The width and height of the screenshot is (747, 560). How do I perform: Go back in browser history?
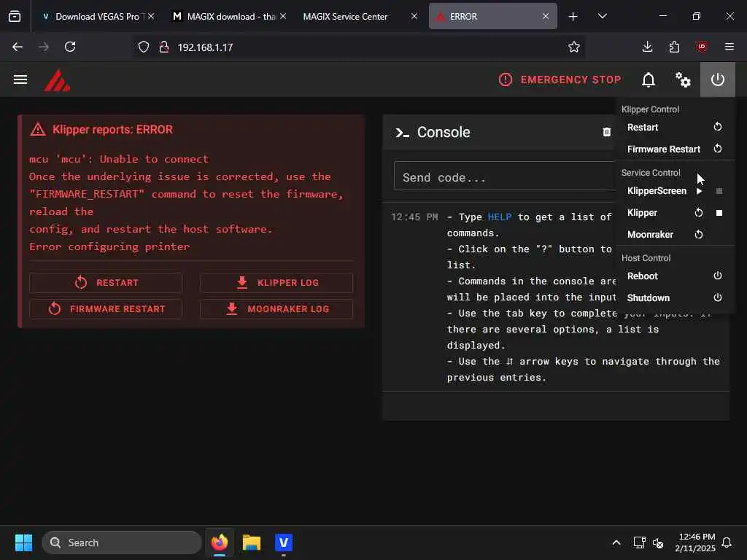click(18, 47)
